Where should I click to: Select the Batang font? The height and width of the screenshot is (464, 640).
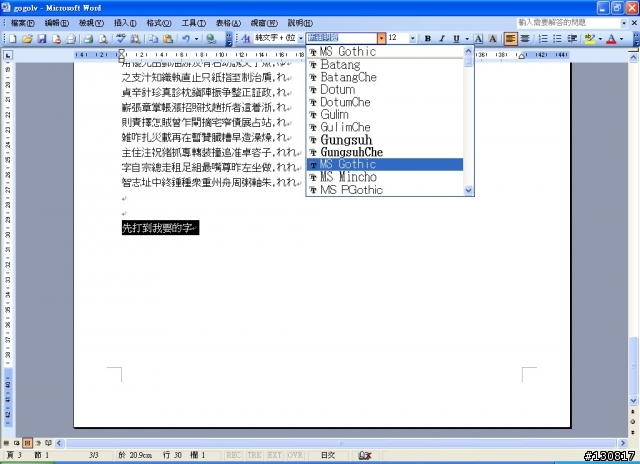pyautogui.click(x=384, y=64)
